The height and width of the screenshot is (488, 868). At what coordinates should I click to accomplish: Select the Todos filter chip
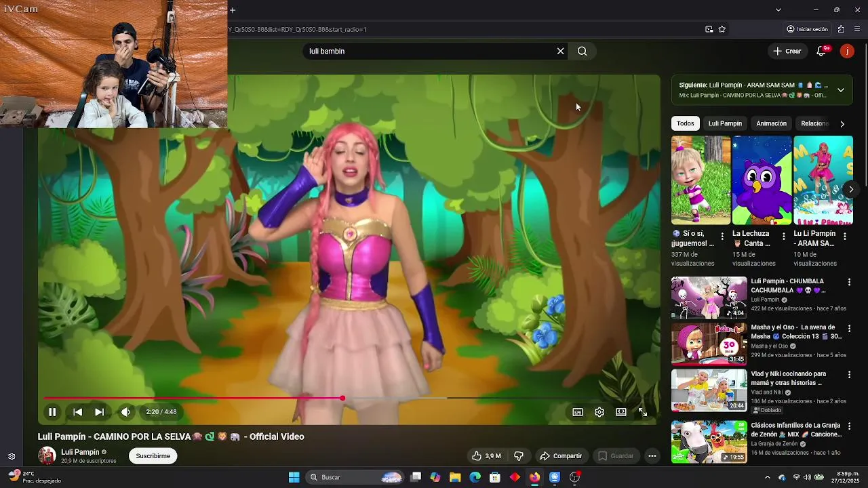pyautogui.click(x=686, y=123)
